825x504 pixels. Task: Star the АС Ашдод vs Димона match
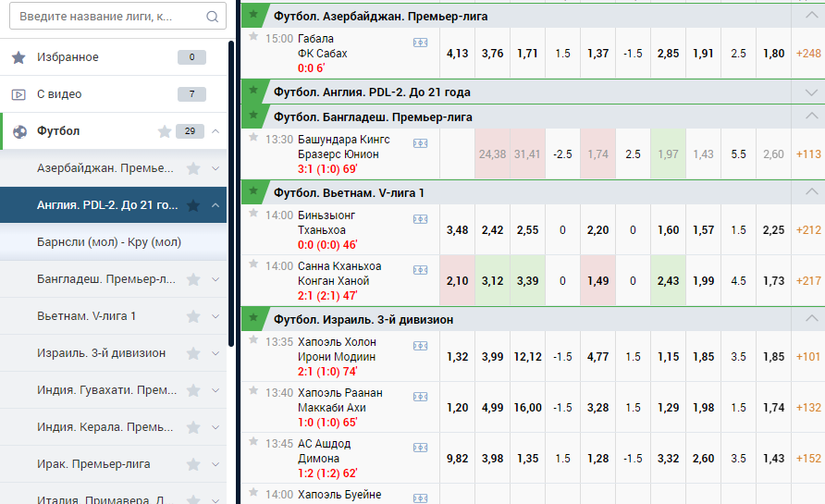tap(253, 441)
